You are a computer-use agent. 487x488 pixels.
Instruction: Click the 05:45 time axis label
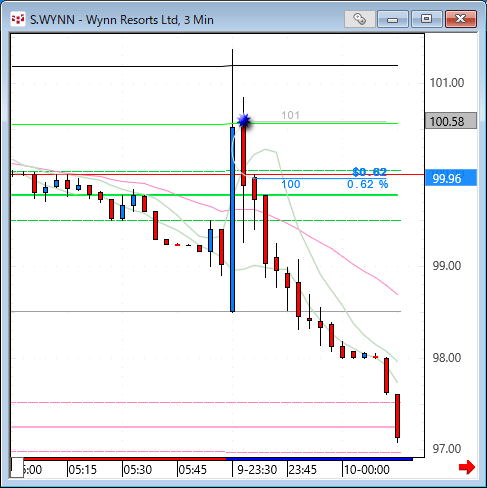(193, 470)
